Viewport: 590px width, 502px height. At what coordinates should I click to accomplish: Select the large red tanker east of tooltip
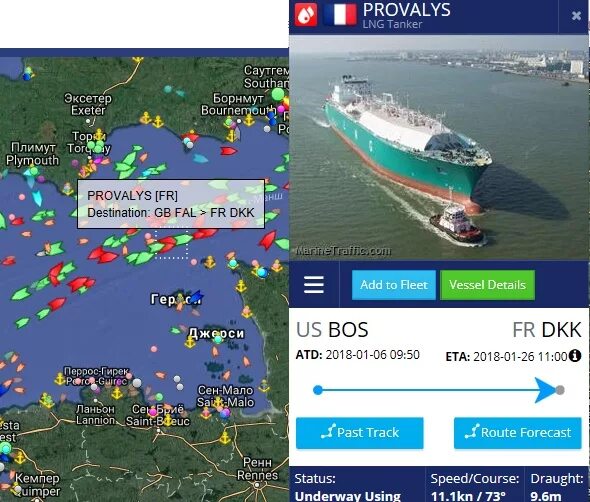click(268, 240)
